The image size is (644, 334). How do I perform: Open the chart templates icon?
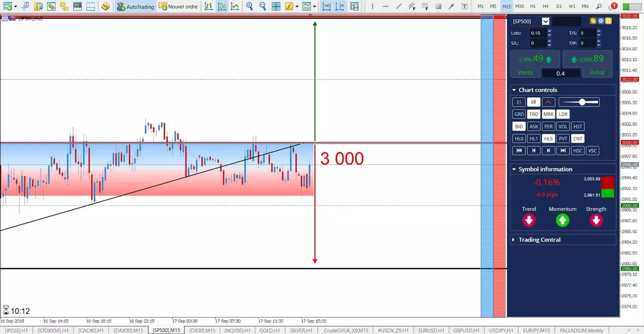coord(306,7)
